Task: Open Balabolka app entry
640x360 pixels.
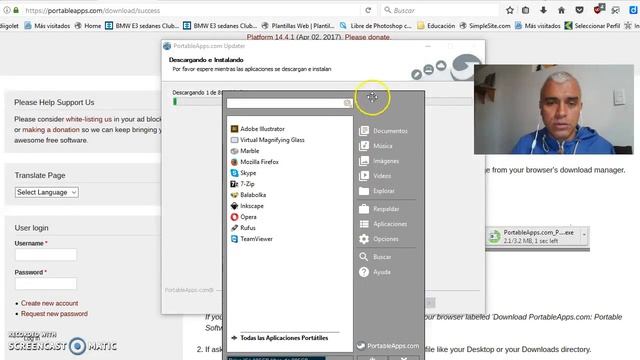Action: 248,195
